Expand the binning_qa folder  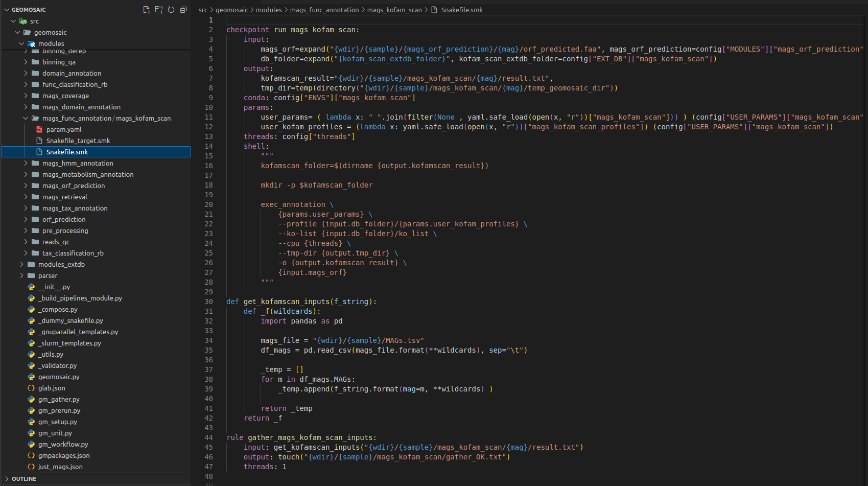tap(26, 62)
